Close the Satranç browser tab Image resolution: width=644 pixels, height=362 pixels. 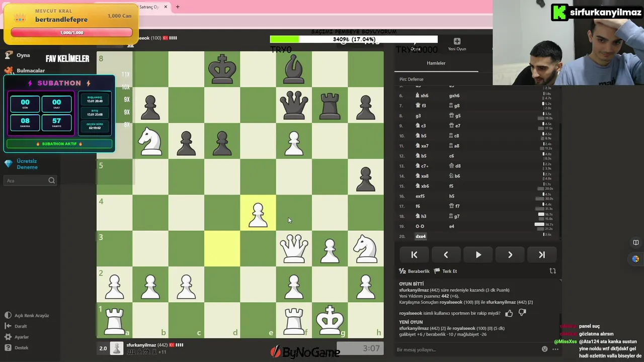point(165,7)
